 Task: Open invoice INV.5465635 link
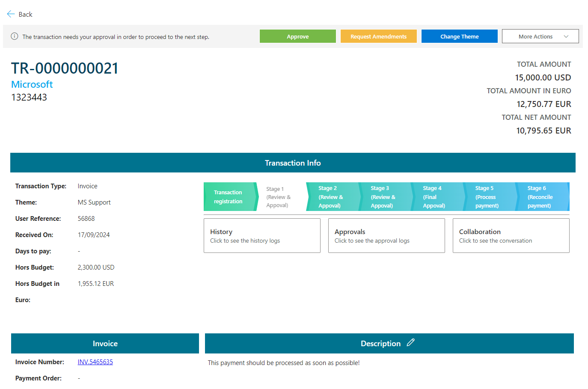pyautogui.click(x=95, y=362)
